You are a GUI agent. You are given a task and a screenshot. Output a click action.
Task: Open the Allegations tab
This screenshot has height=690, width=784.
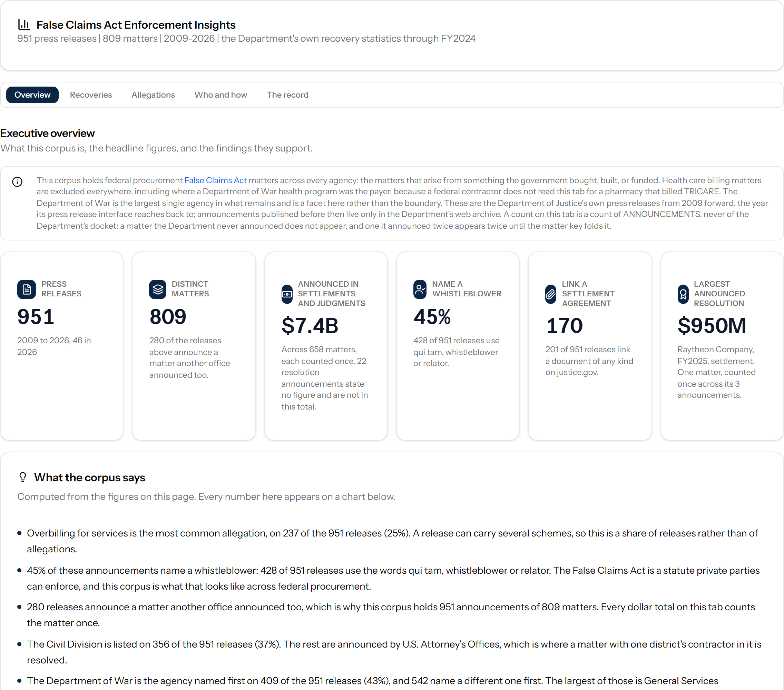click(153, 95)
